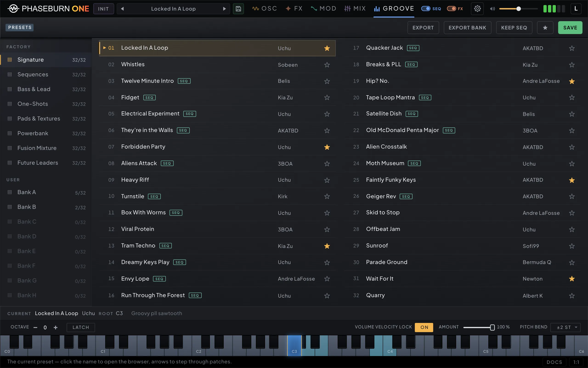Screen dimensions: 588x368
Task: Click the favorites filter star button
Action: (545, 28)
